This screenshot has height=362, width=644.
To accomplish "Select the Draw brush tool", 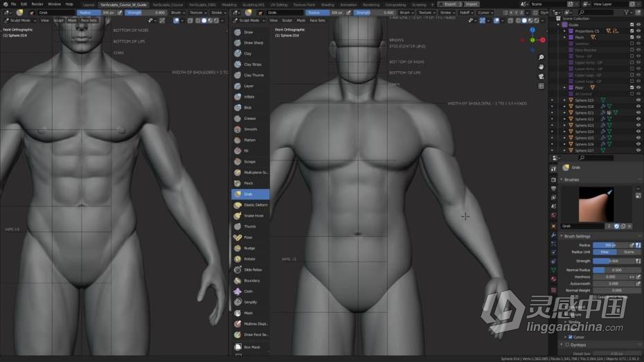I will (x=250, y=32).
